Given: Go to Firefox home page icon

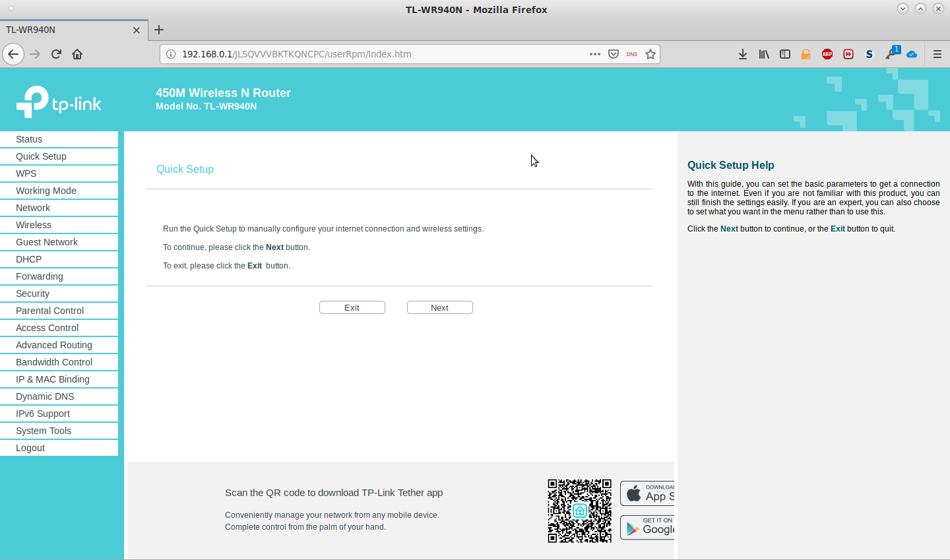Looking at the screenshot, I should pyautogui.click(x=77, y=54).
